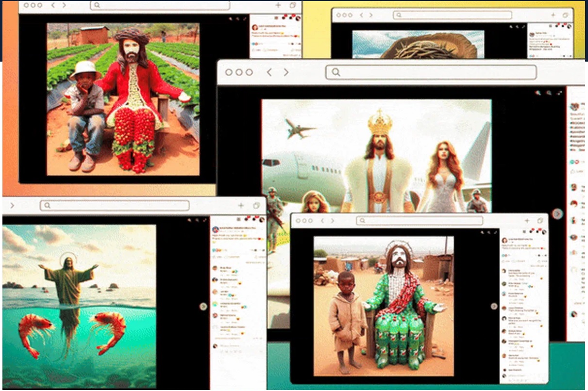Show tabs overview in the shrimp photo browser
Viewport: 588px width, 391px height.
[256, 206]
